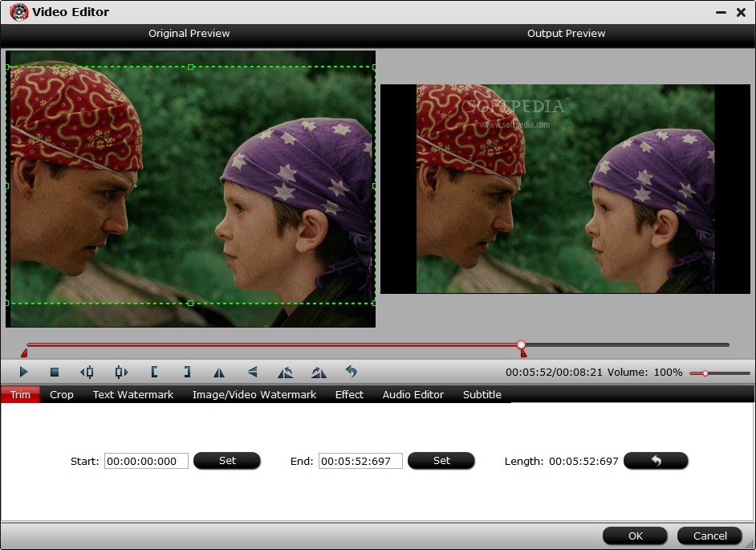Viewport: 756px width, 550px height.
Task: Rotate video clockwise
Action: (x=319, y=372)
